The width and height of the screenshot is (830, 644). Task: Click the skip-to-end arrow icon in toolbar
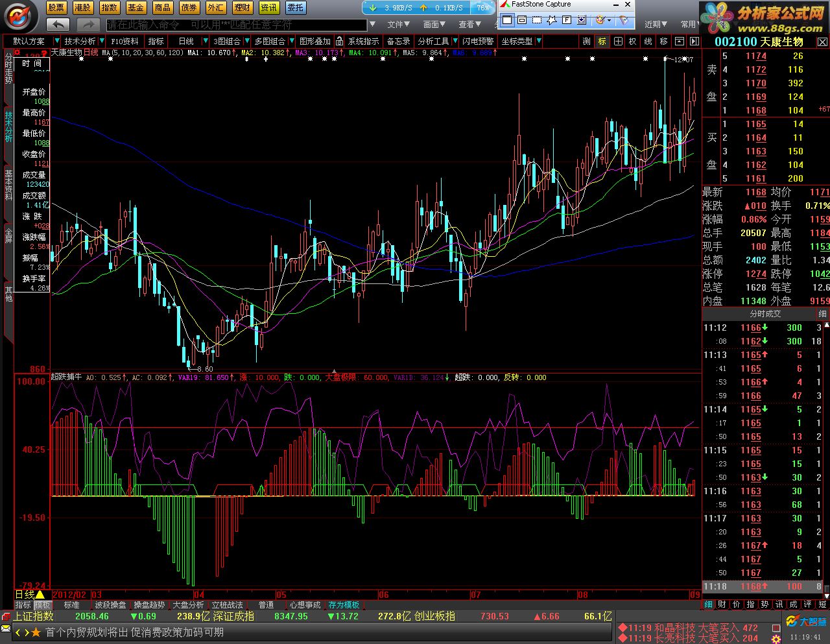pyautogui.click(x=694, y=41)
